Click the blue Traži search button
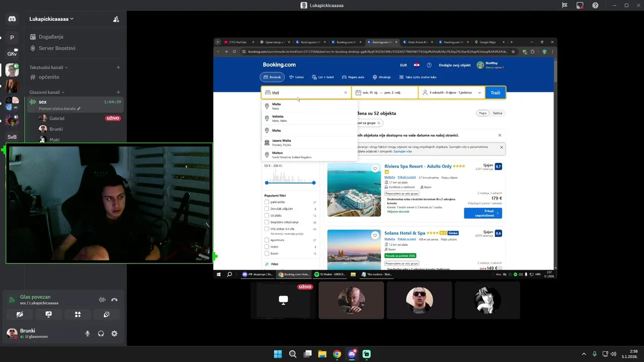 click(x=496, y=93)
